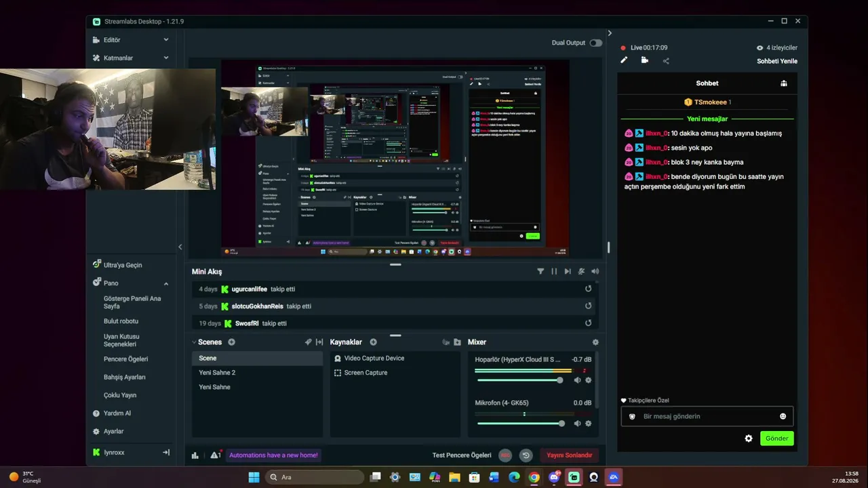Open Uyarı Kutusu Seçenekleri

(x=122, y=340)
